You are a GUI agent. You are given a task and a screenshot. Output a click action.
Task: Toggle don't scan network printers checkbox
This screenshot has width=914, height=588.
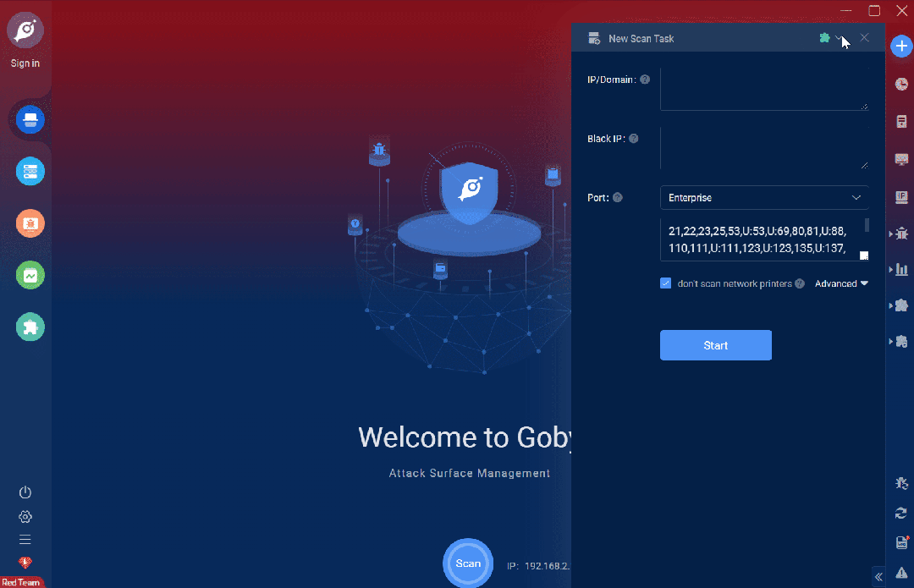click(666, 283)
